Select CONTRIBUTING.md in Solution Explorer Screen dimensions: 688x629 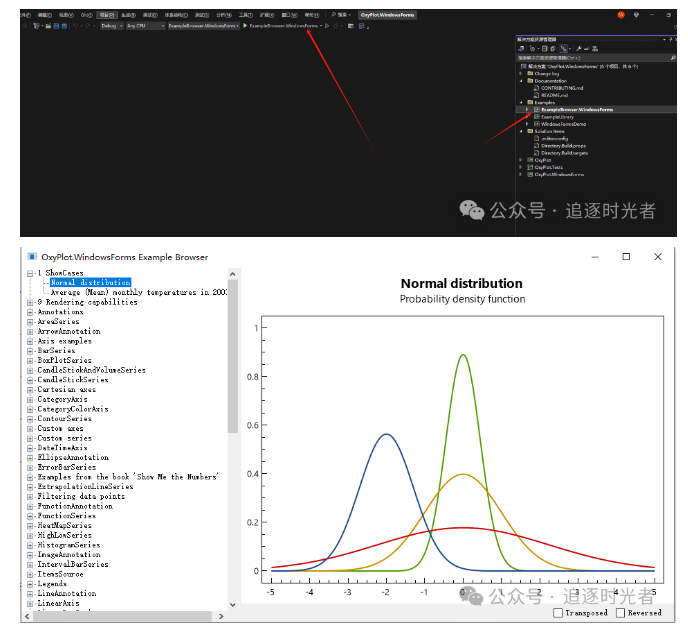[x=562, y=88]
